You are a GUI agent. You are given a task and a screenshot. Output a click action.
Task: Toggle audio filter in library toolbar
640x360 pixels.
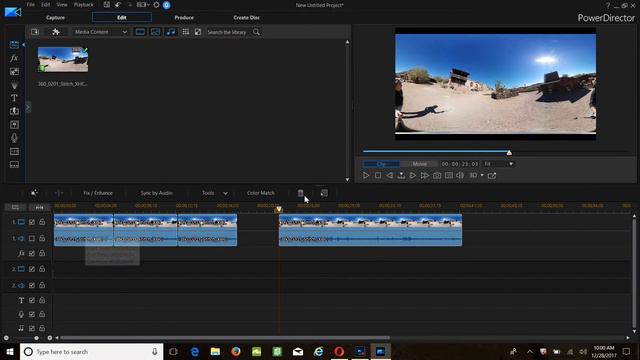pyautogui.click(x=171, y=32)
